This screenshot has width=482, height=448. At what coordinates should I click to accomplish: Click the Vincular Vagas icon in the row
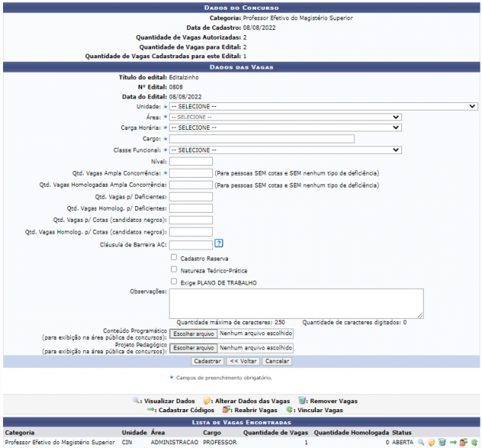click(474, 443)
